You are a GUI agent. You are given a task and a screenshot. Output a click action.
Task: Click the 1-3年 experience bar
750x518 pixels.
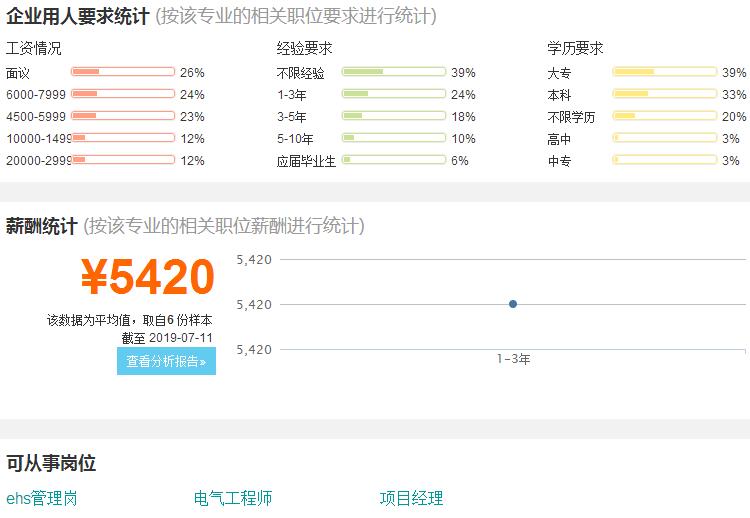pos(394,94)
